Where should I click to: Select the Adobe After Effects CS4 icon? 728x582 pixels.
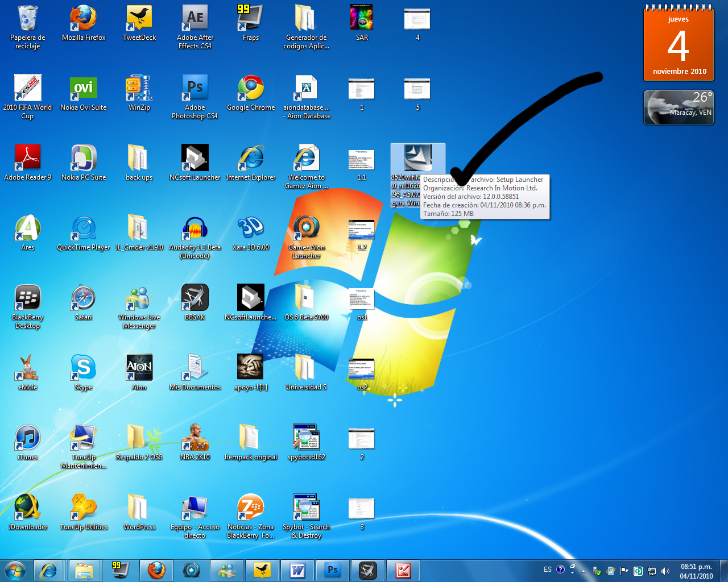(x=195, y=19)
